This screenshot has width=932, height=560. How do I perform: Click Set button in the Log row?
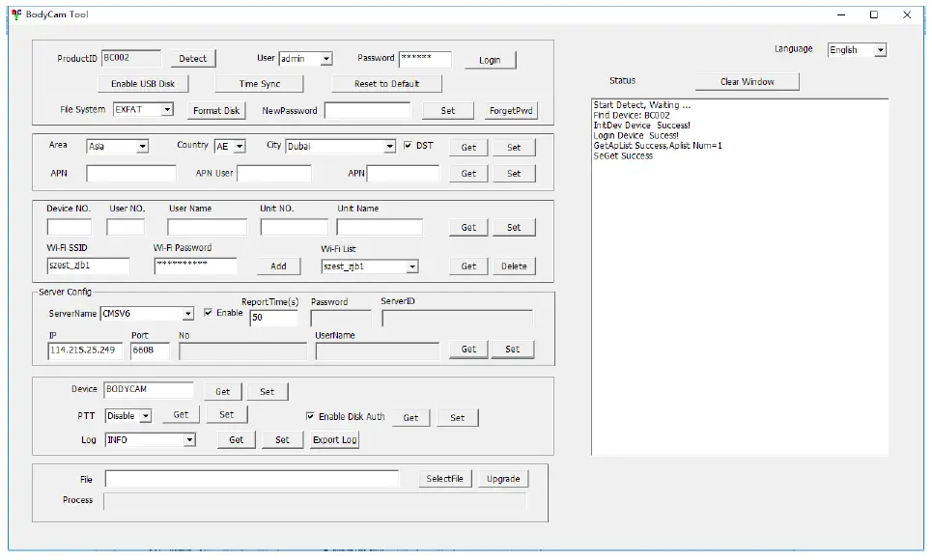tap(282, 440)
